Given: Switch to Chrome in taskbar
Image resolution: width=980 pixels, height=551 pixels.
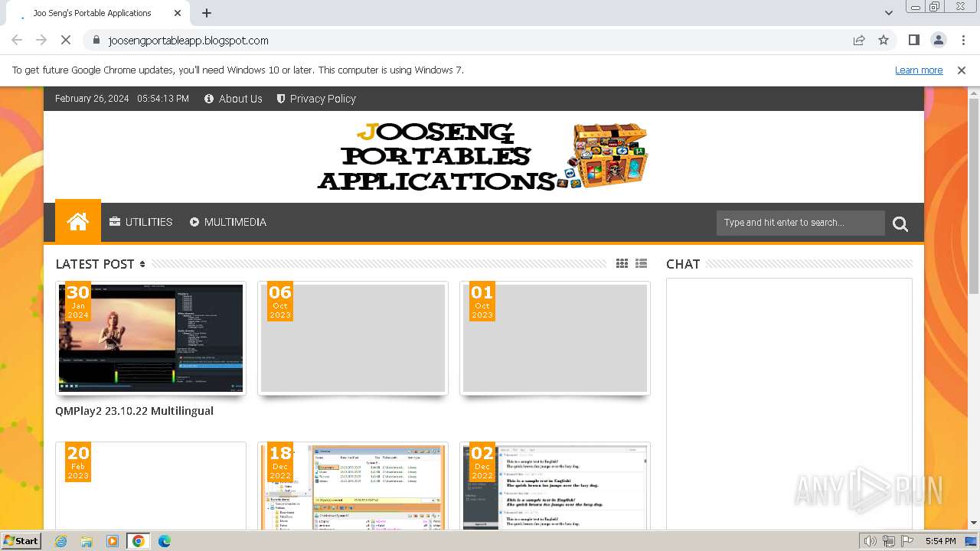Looking at the screenshot, I should tap(139, 541).
